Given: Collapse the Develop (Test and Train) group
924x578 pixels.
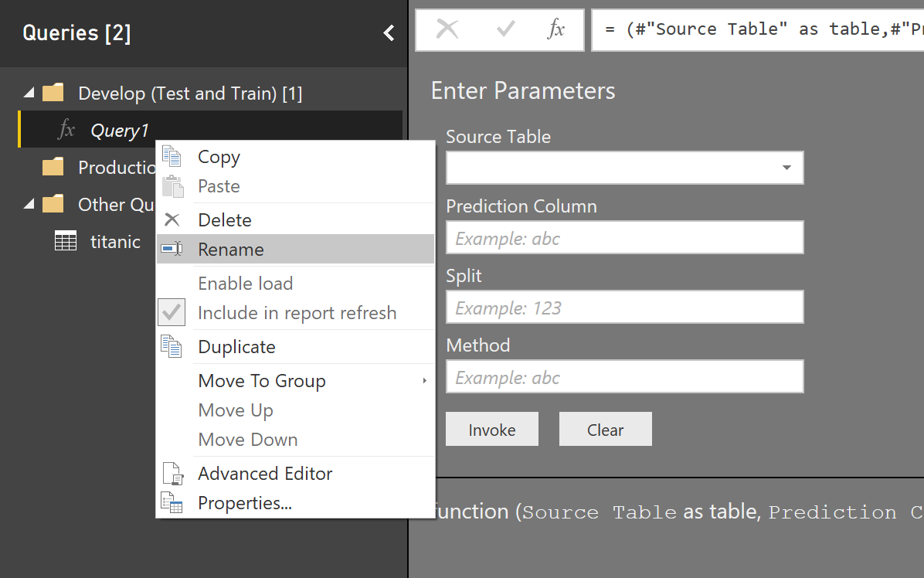Looking at the screenshot, I should (x=29, y=93).
